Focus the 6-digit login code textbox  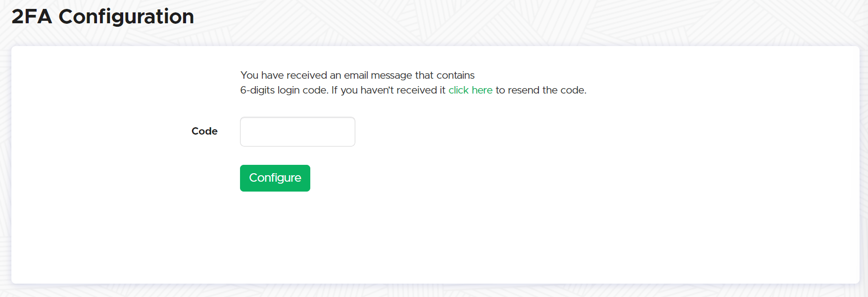pos(297,132)
